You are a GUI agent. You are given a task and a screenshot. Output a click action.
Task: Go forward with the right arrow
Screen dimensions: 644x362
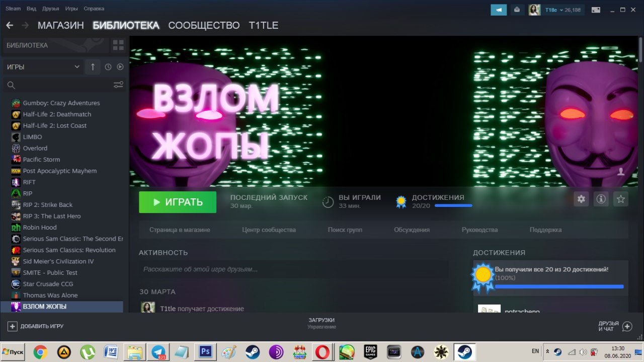click(x=25, y=25)
